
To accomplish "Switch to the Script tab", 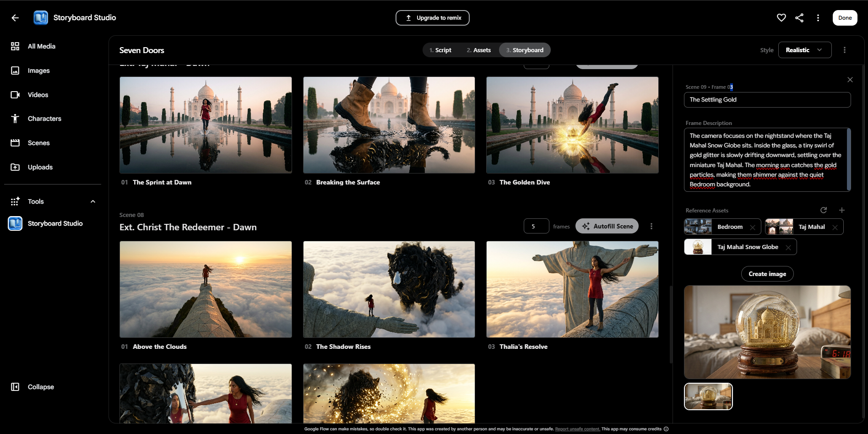I will 440,50.
